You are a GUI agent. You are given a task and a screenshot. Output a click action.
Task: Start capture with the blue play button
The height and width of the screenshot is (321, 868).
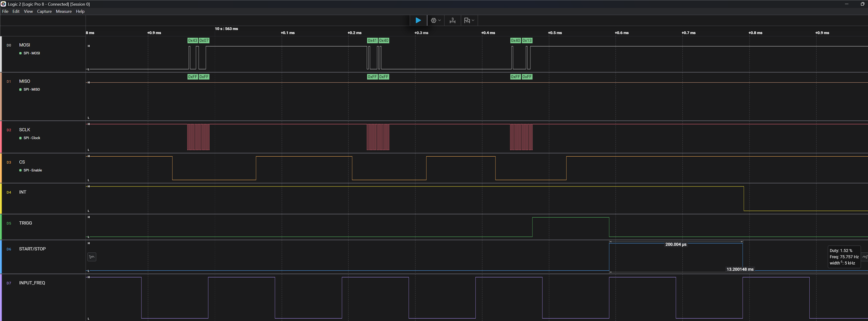(418, 20)
